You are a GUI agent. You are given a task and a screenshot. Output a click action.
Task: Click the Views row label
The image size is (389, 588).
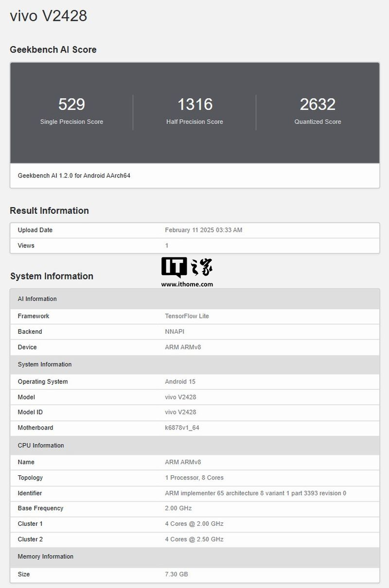pyautogui.click(x=26, y=245)
